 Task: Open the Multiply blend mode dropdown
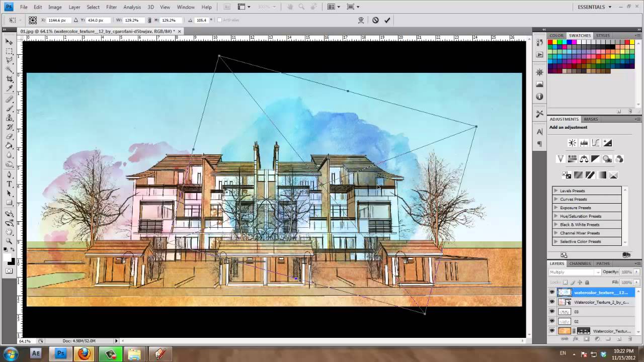click(x=575, y=272)
